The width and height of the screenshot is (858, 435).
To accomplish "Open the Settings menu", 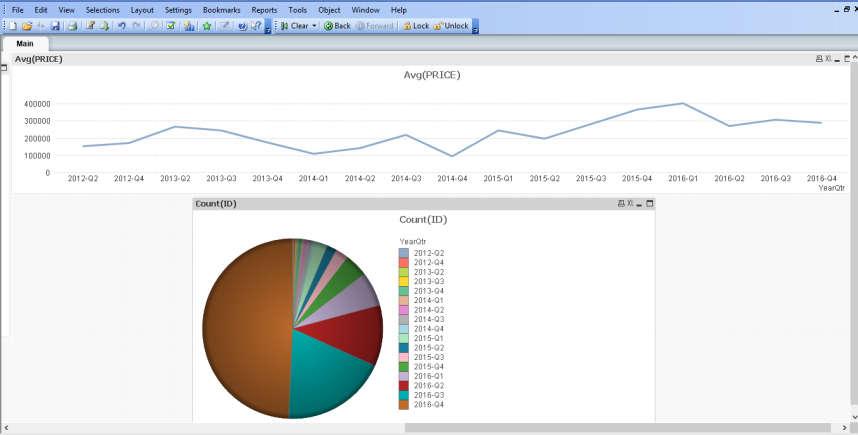I will pos(178,10).
